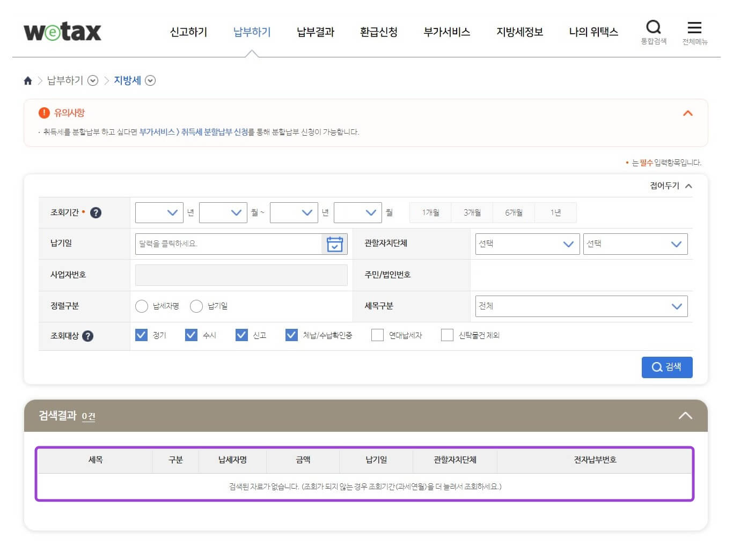Open the 환급신청 menu item

point(379,32)
